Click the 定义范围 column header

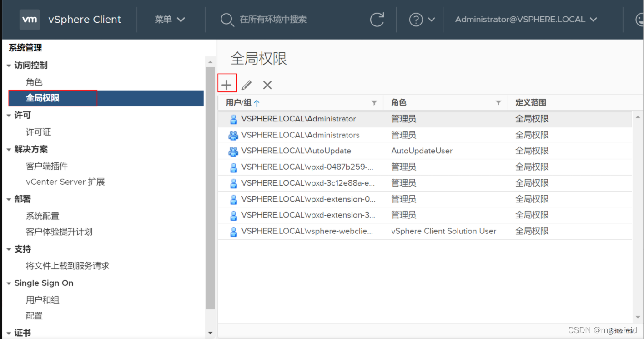[x=531, y=103]
